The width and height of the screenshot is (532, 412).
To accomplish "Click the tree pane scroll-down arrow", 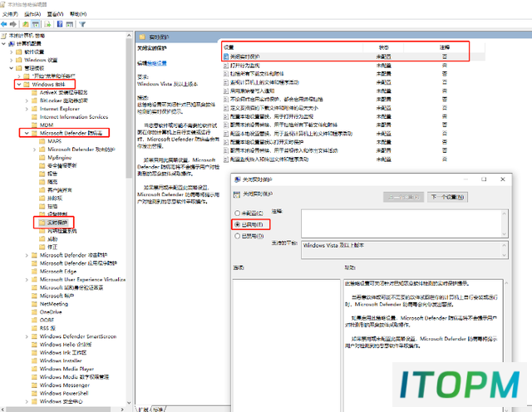I will point(129,403).
